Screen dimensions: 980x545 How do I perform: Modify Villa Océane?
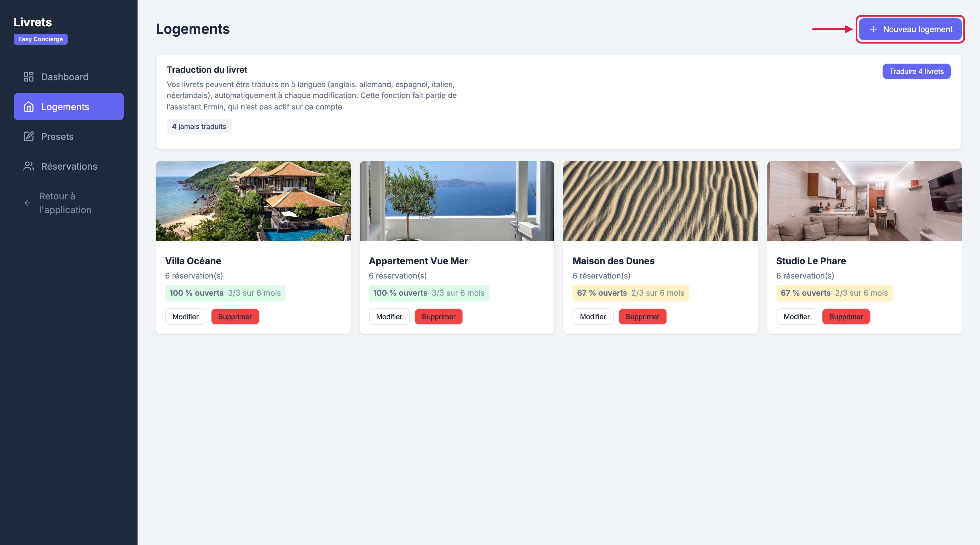[x=185, y=317]
